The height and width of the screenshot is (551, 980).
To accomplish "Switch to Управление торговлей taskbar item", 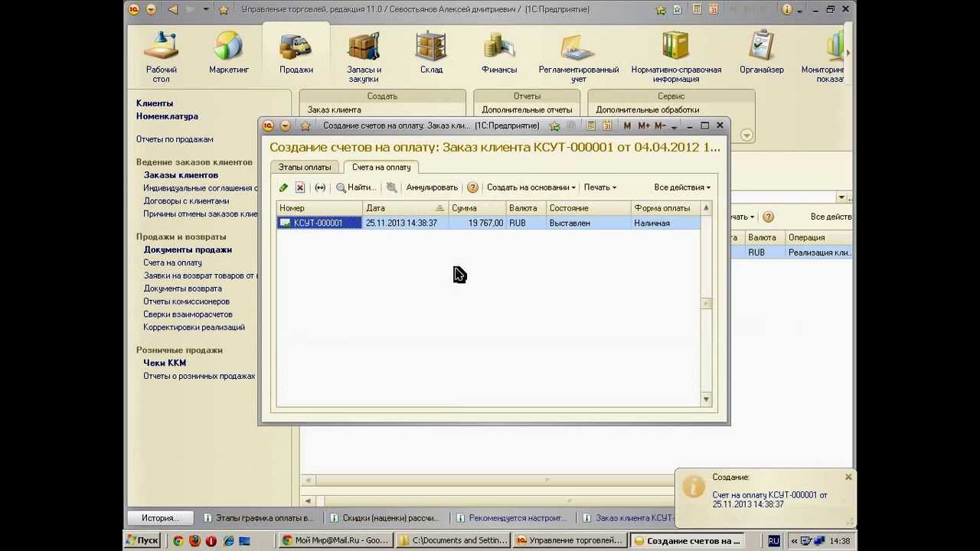I will [570, 540].
